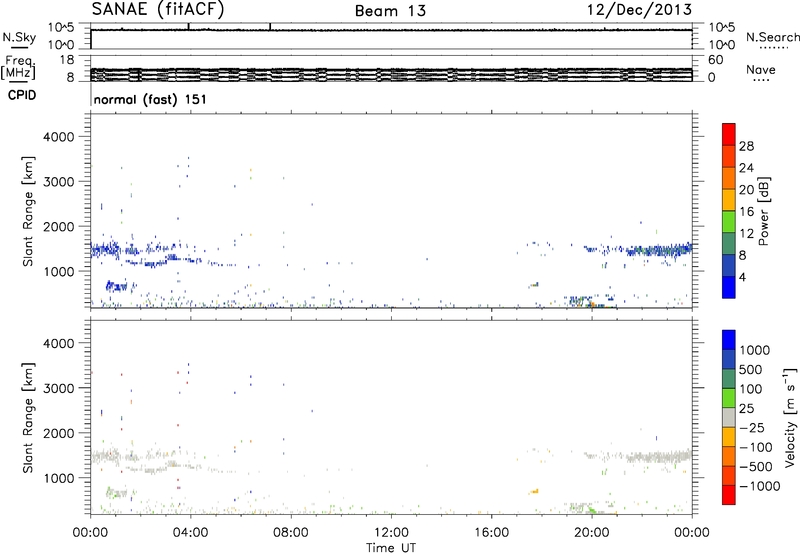800x554 pixels.
Task: Click teal Power segment between 8 and 12
Action: 729,243
